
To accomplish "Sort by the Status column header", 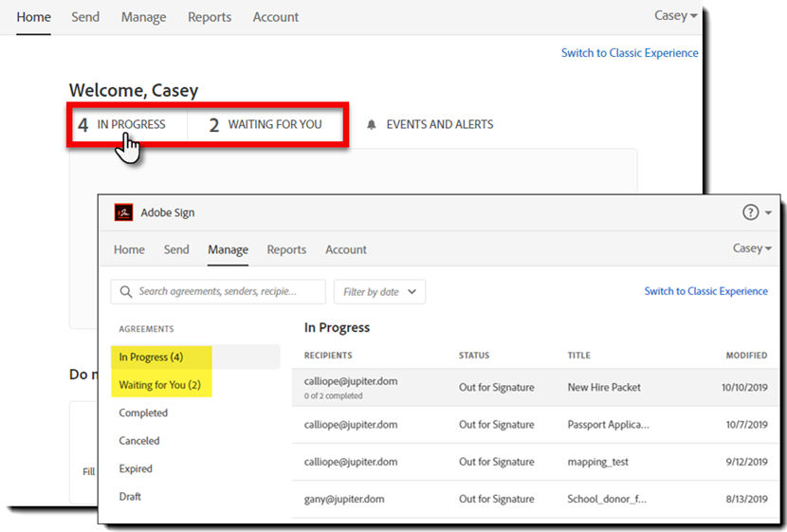I will coord(474,356).
